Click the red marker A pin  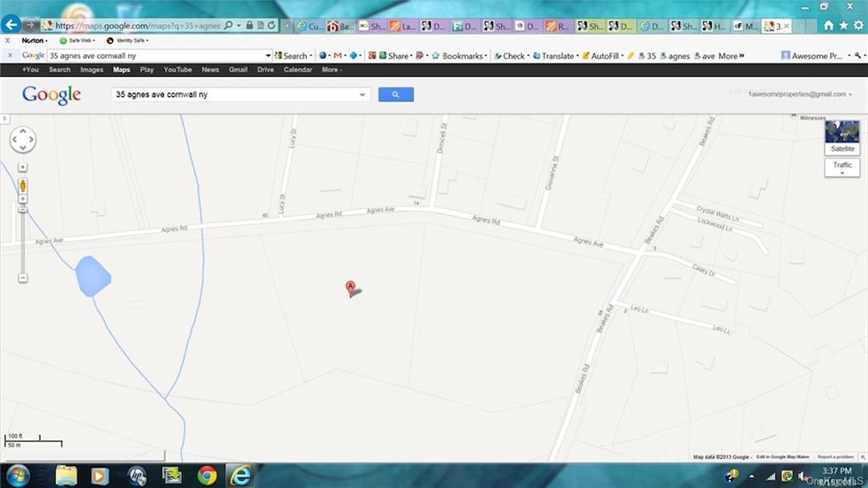(x=350, y=288)
